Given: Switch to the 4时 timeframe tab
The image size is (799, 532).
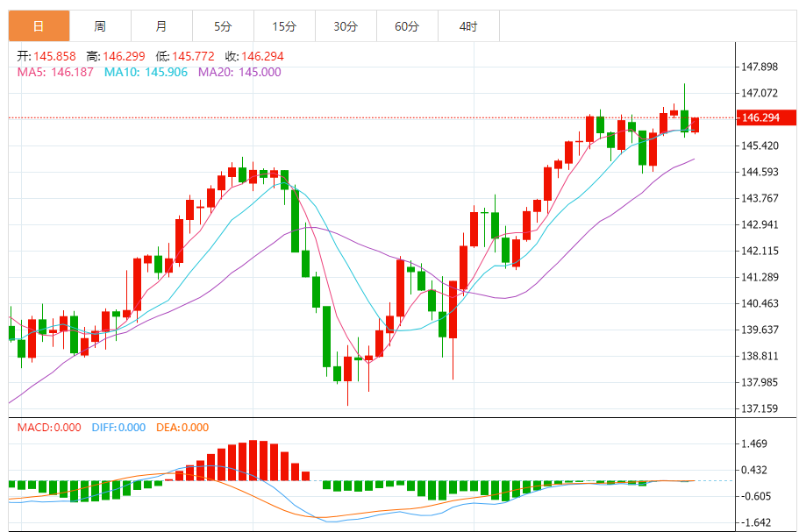Looking at the screenshot, I should point(468,26).
